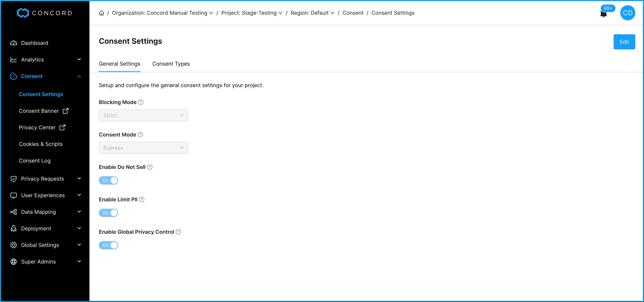This screenshot has width=644, height=302.
Task: Open Consent Log in sidebar
Action: (x=35, y=161)
